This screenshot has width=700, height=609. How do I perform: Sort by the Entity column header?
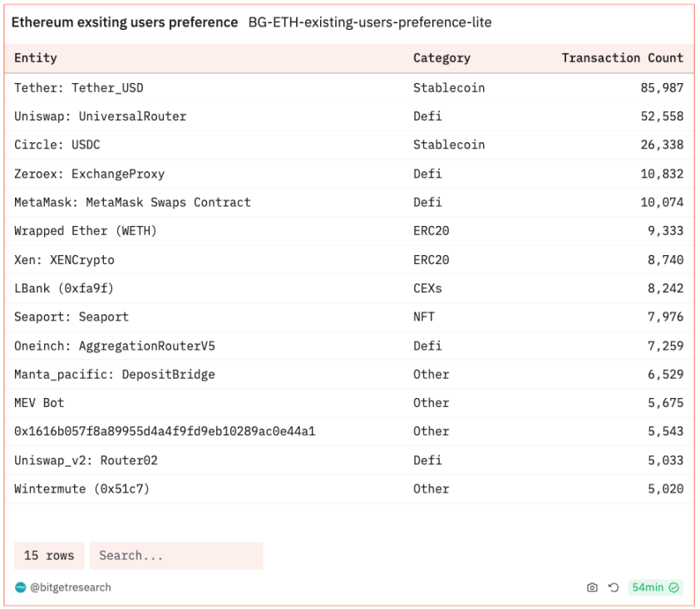(x=36, y=58)
